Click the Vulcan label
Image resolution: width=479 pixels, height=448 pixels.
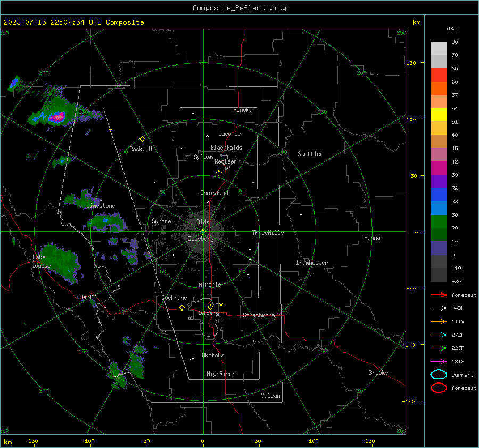270,396
